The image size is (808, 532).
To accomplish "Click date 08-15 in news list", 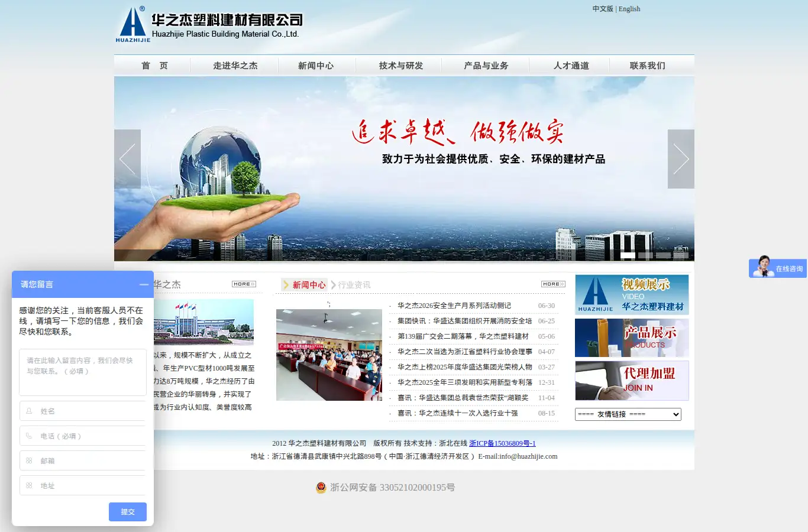I will (547, 413).
